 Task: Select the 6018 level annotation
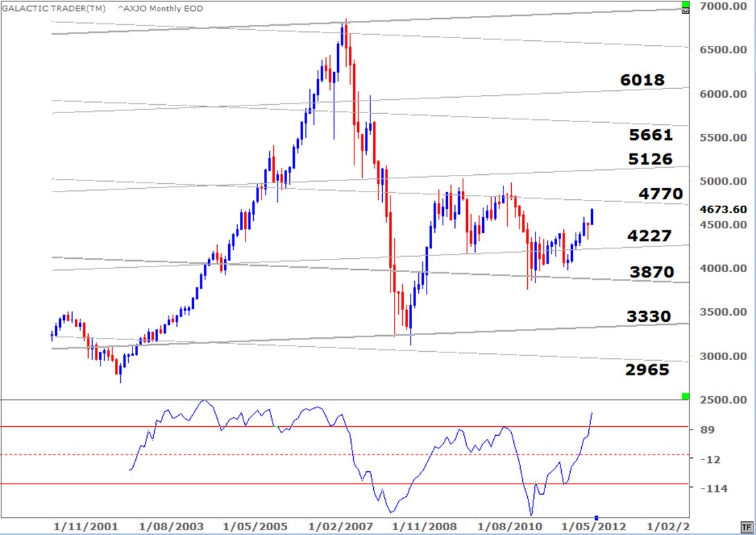click(642, 80)
